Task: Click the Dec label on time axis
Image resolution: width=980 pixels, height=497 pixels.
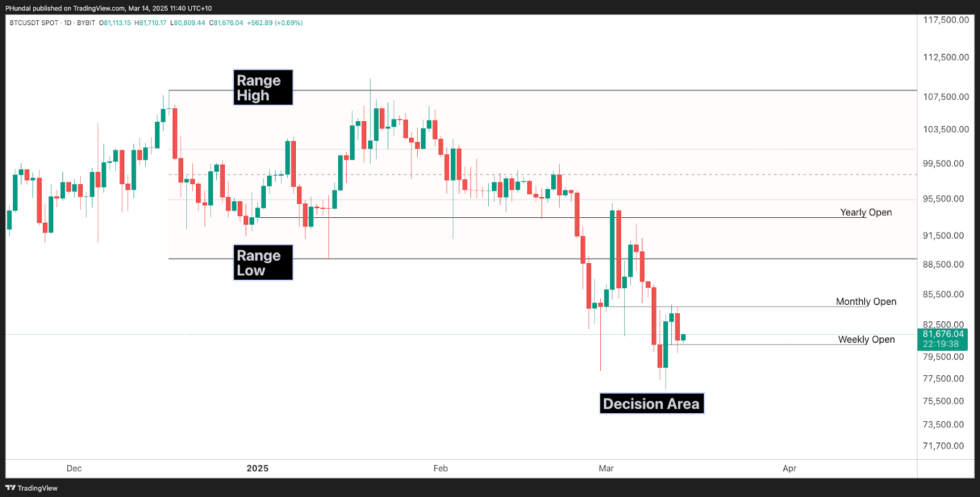Action: pyautogui.click(x=74, y=468)
